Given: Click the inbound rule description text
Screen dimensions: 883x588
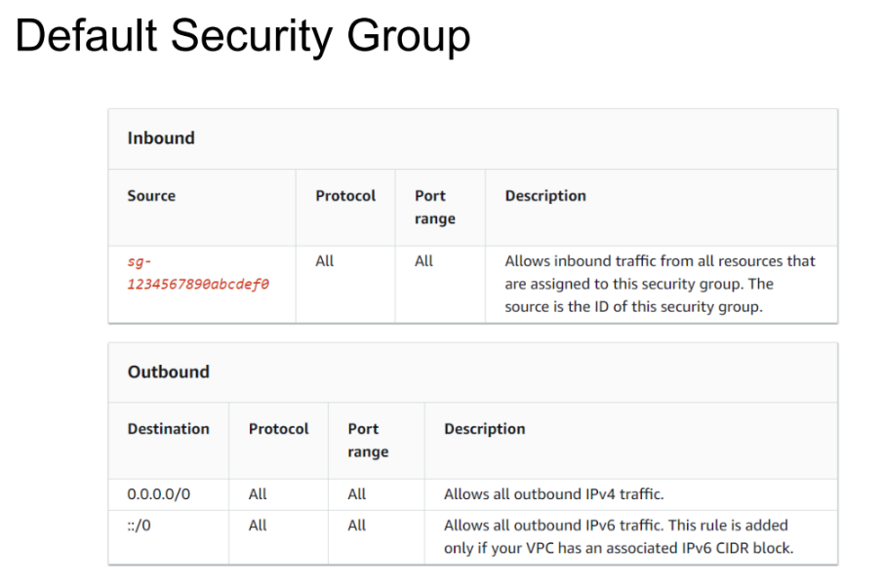Looking at the screenshot, I should 660,284.
